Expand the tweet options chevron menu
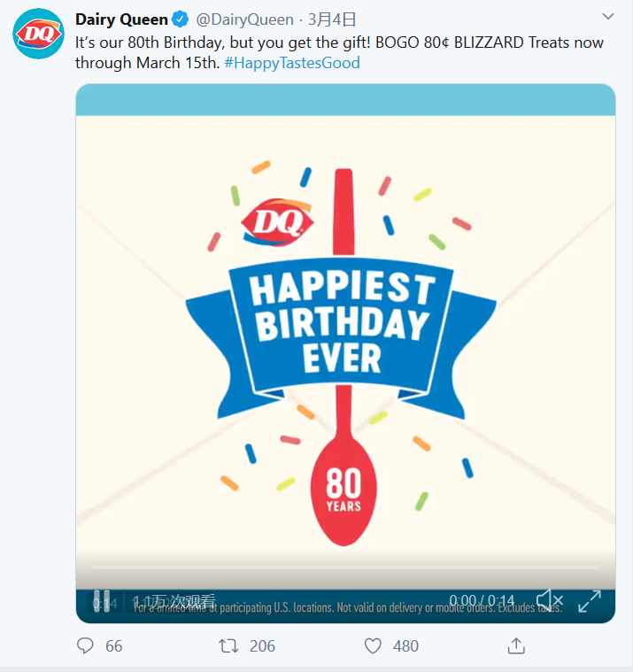 click(607, 17)
